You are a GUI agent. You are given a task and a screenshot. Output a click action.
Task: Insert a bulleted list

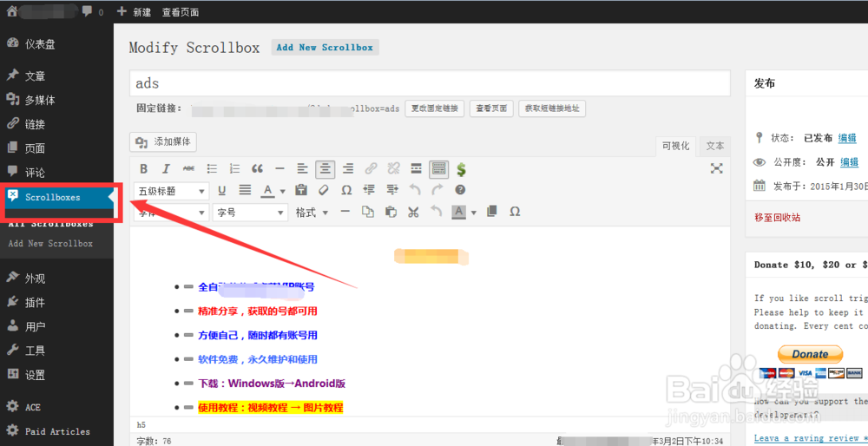(212, 169)
